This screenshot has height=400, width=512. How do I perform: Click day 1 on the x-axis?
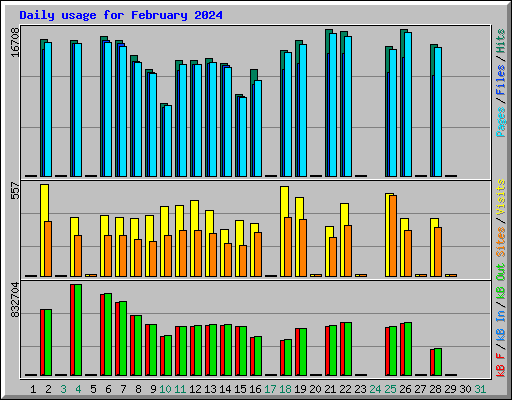tap(33, 389)
